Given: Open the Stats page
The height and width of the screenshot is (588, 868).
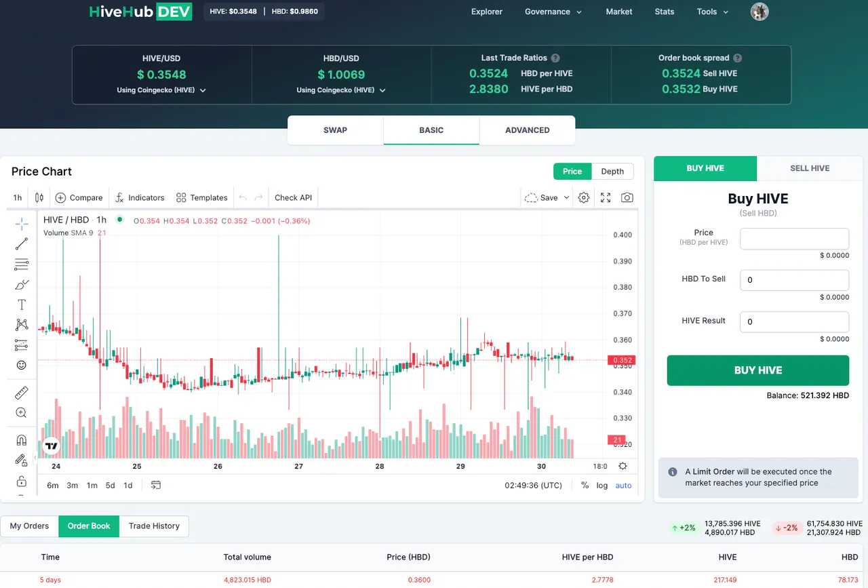Looking at the screenshot, I should 665,12.
